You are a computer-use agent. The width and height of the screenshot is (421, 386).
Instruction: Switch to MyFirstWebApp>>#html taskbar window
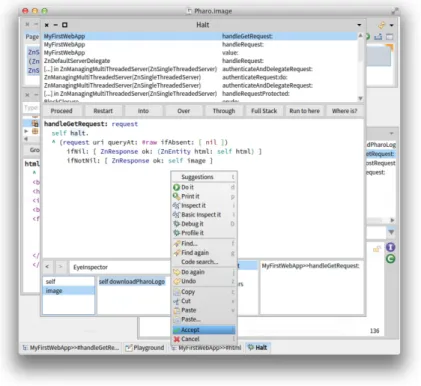click(206, 348)
